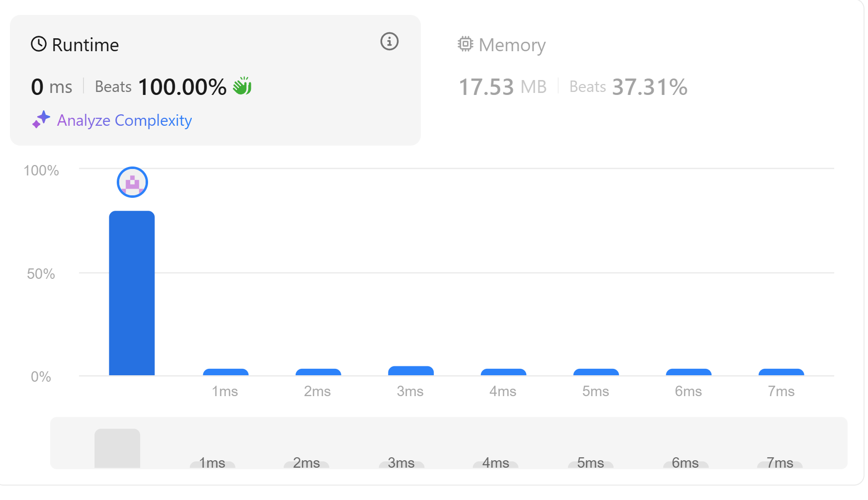Click the memory chip icon

(465, 44)
